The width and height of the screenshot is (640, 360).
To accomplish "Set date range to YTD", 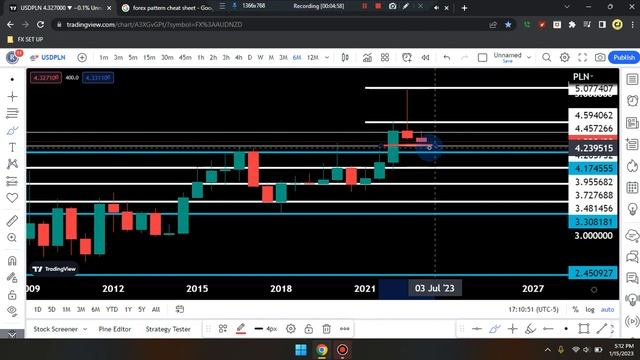I will coord(112,309).
